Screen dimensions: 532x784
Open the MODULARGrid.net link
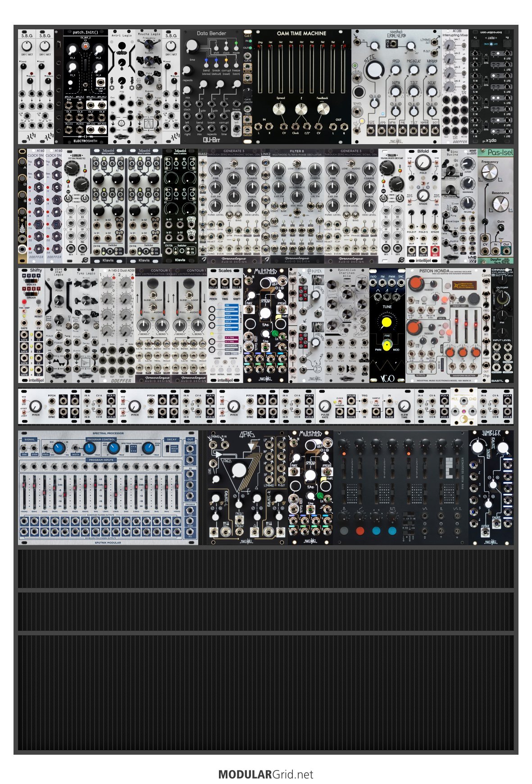[266, 774]
